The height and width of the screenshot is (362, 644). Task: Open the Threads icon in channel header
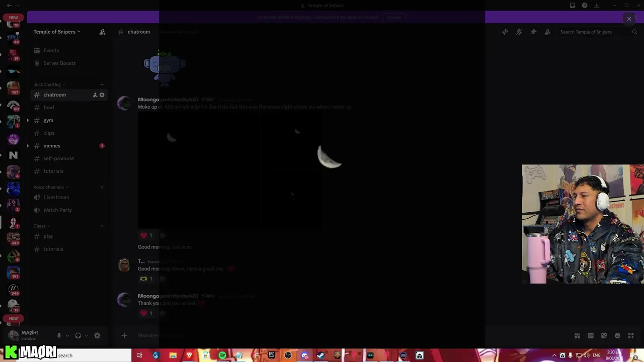tap(505, 32)
